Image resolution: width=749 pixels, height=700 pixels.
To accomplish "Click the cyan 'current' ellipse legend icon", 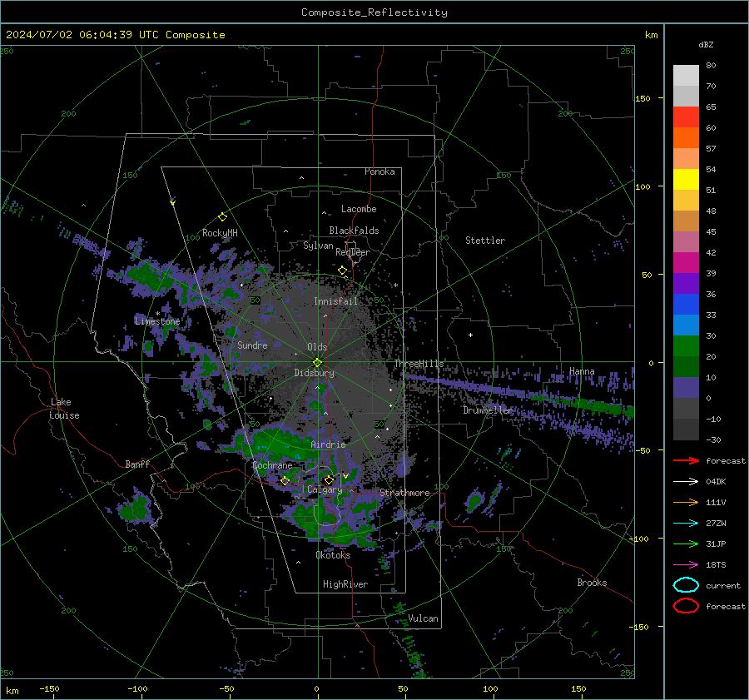I will click(686, 585).
